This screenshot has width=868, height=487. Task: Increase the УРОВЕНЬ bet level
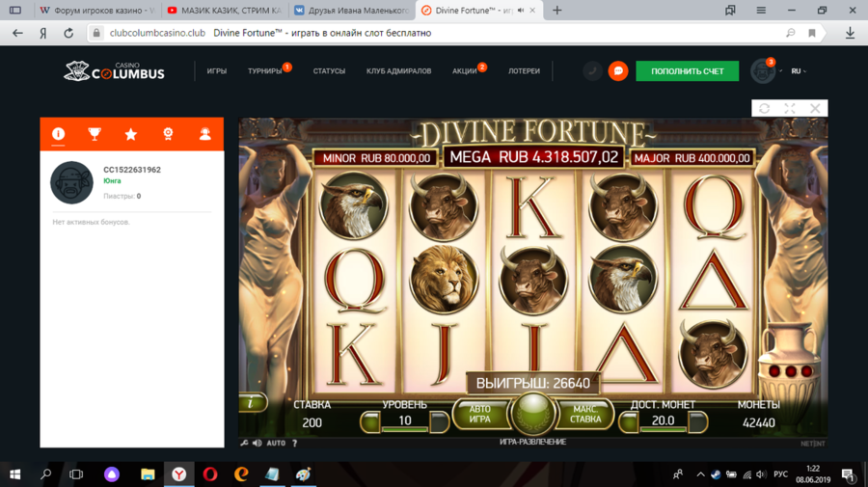(x=439, y=421)
